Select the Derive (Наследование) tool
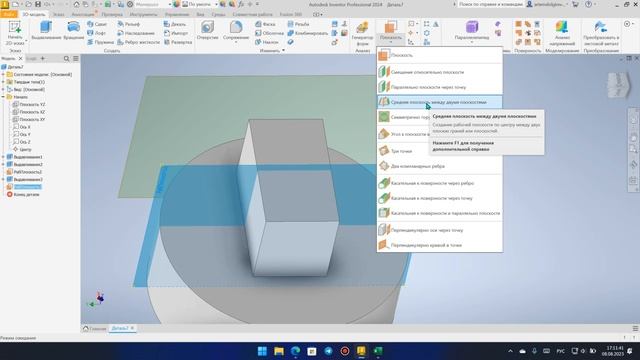Viewport: 640px width, 360px height. click(136, 33)
